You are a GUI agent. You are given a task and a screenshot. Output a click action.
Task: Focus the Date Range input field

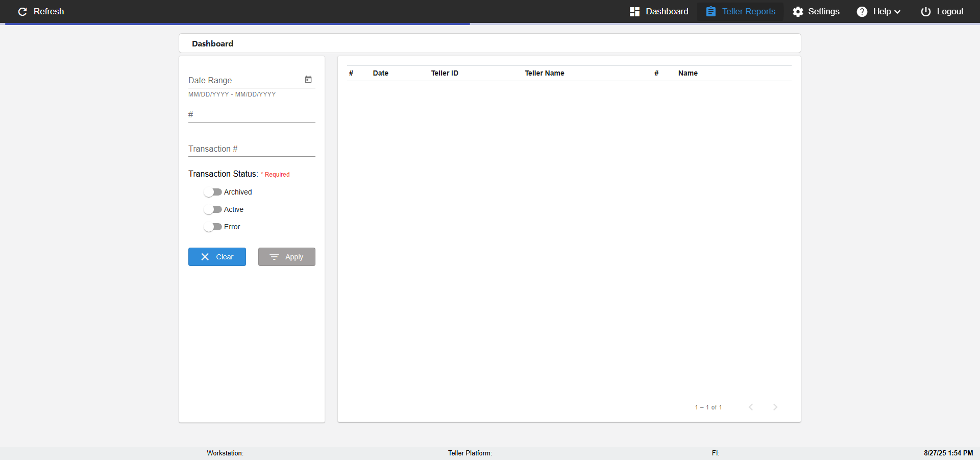245,80
